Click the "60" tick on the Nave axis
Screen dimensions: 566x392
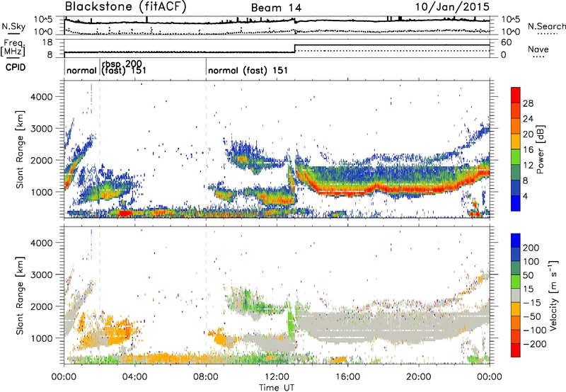tap(507, 42)
